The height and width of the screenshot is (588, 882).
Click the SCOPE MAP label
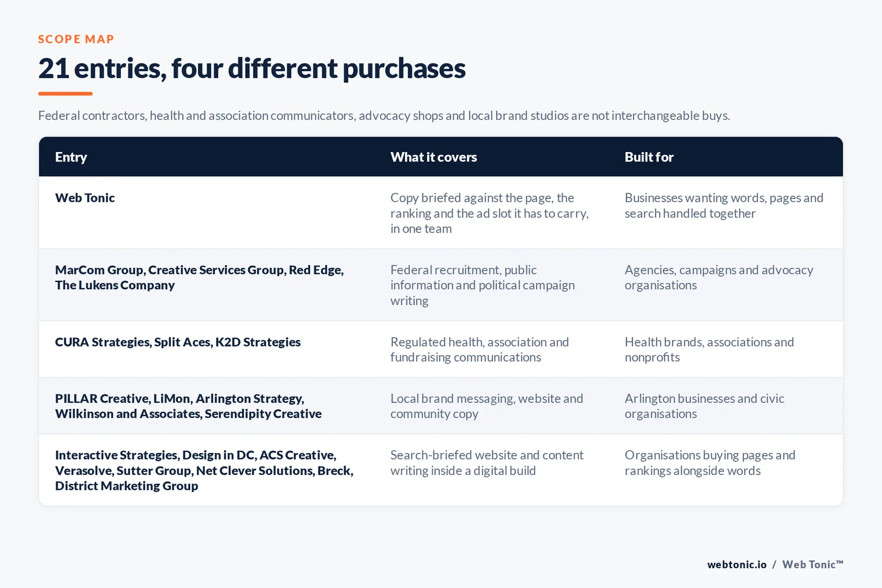coord(76,39)
